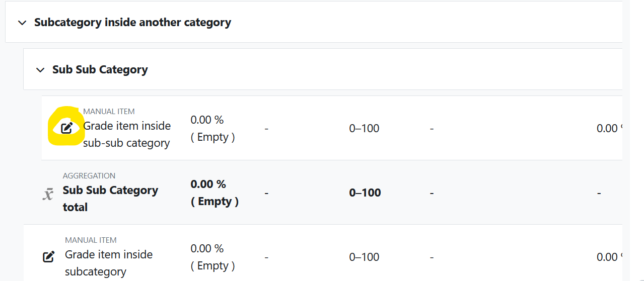Click the 0–100 range of subcategory grade item
Screen dimensions: 644x281
[364, 257]
